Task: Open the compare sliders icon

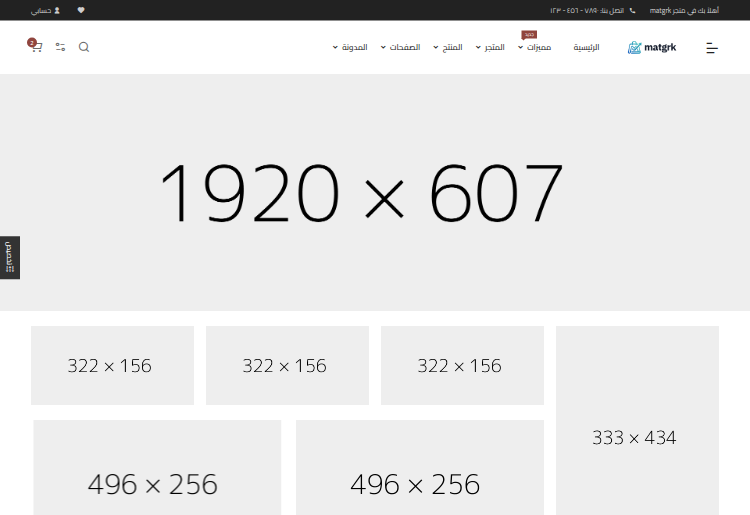Action: click(x=60, y=47)
